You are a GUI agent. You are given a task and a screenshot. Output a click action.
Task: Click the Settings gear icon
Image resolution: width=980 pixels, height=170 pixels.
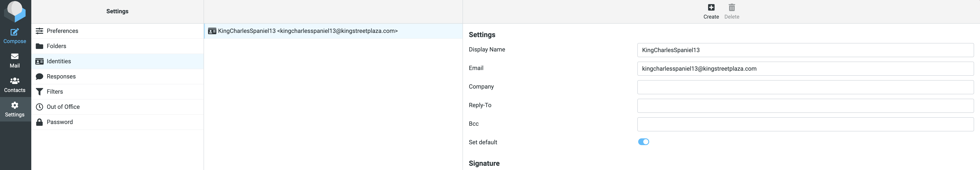tap(14, 105)
